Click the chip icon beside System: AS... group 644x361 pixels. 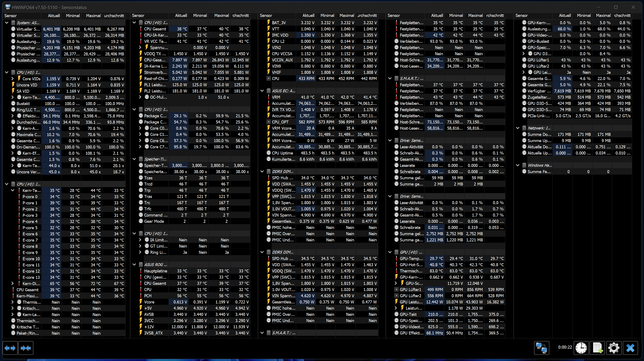[13, 22]
